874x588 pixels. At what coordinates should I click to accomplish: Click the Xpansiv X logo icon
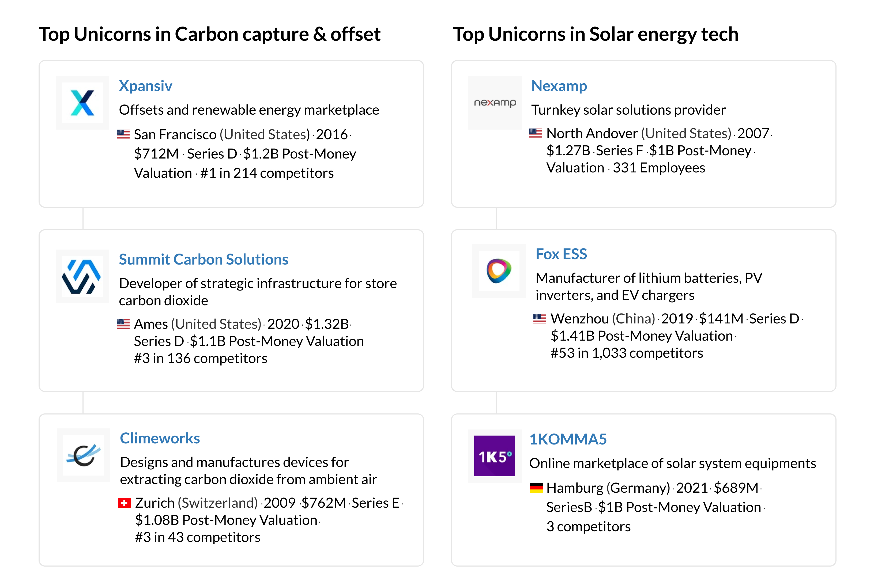pos(82,103)
